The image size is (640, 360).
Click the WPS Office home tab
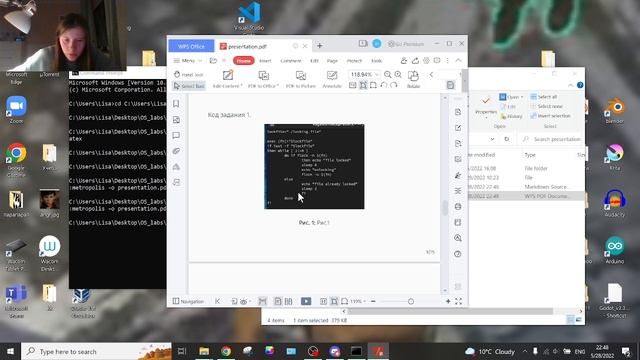[191, 46]
